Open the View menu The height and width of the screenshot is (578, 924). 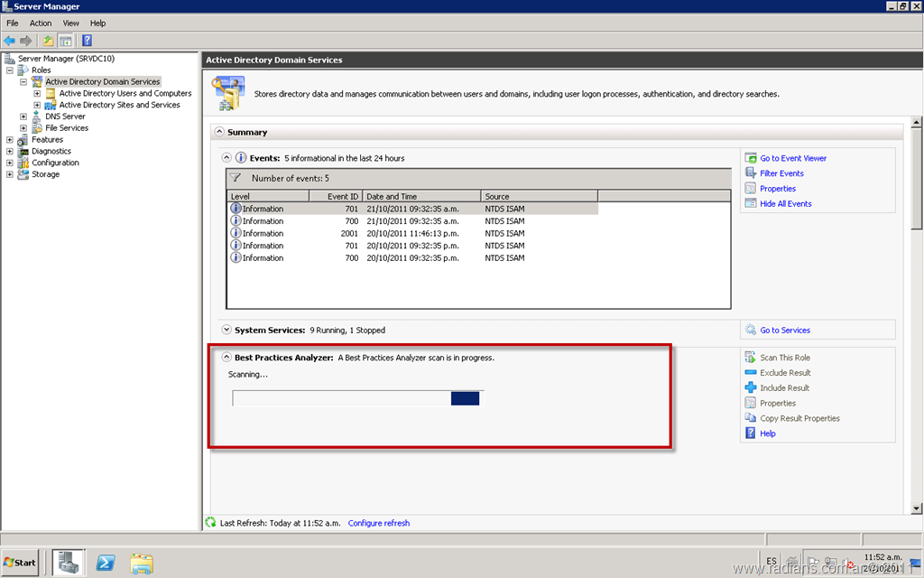[x=70, y=23]
